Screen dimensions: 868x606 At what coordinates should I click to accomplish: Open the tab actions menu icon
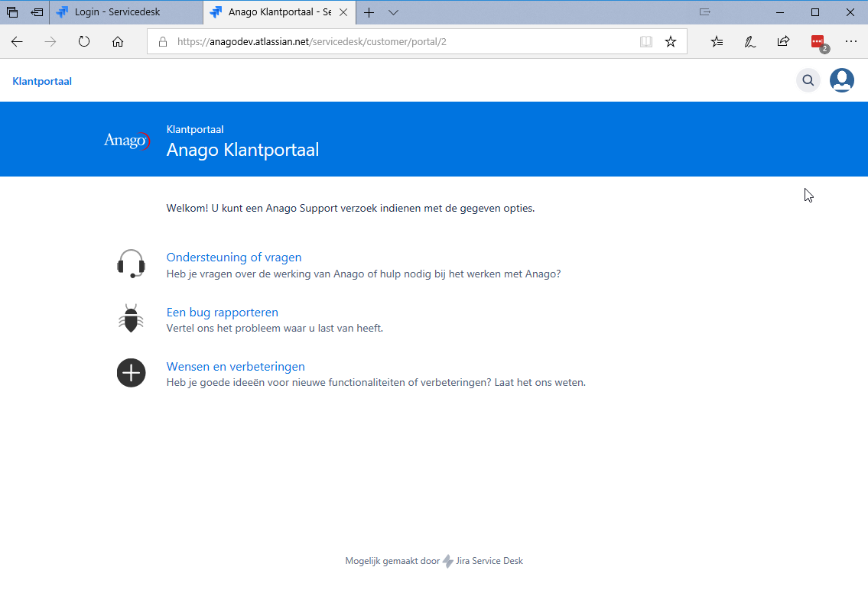coord(12,12)
